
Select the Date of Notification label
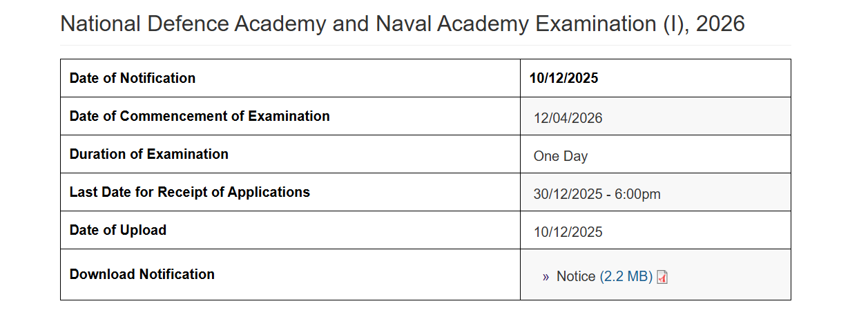pyautogui.click(x=133, y=78)
